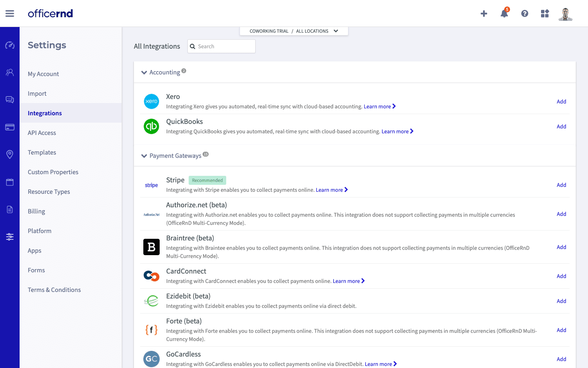Open Billing settings page
Screen dimensions: 588x368
point(36,211)
